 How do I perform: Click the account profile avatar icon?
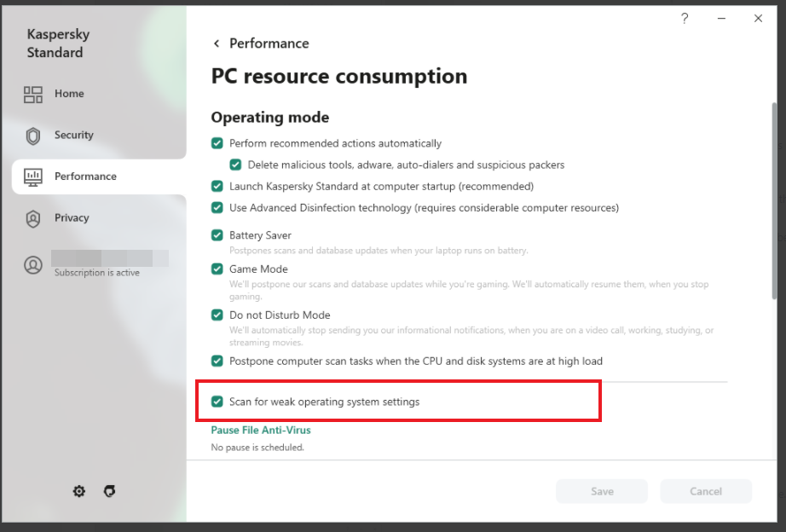[33, 265]
